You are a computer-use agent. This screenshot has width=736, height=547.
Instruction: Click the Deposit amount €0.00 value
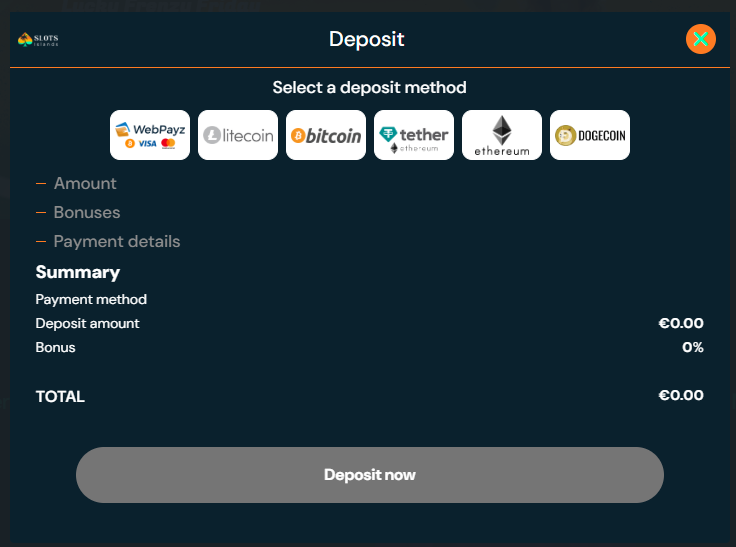pos(680,323)
